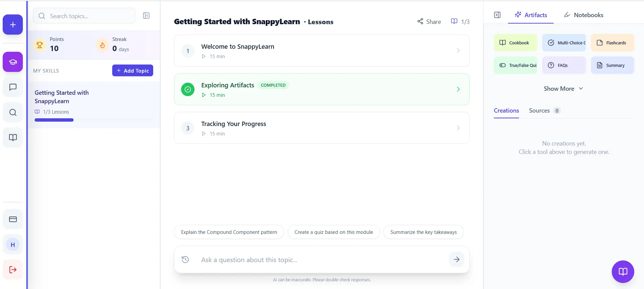Click the lesson number 3 badge

click(188, 128)
